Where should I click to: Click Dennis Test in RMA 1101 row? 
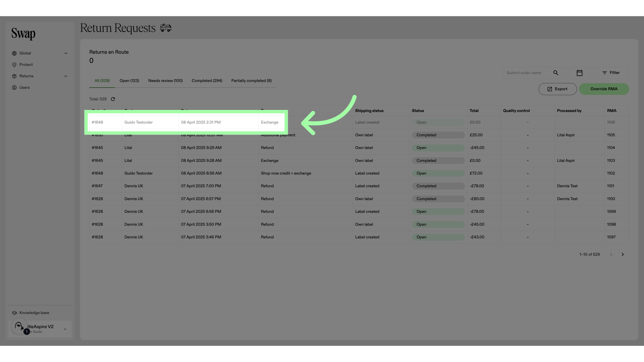tap(567, 186)
